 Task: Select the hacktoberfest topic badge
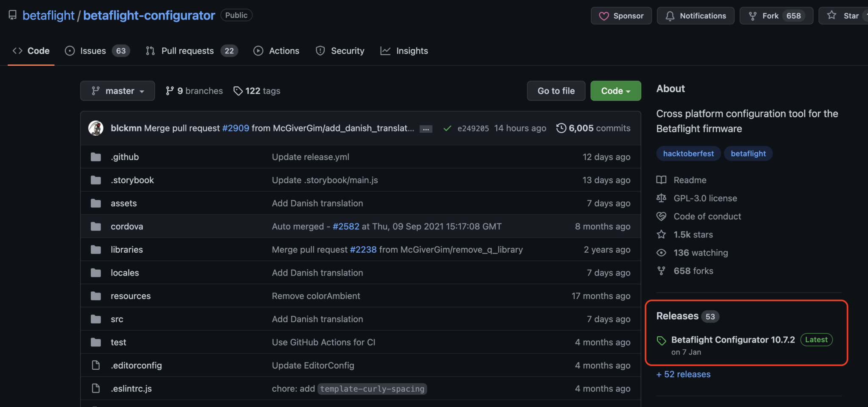[x=688, y=153]
